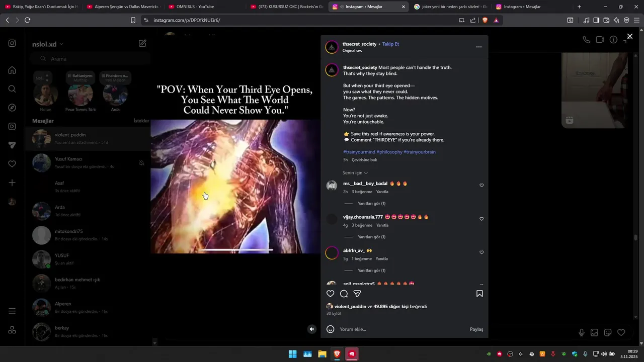Open conversation info icon
The image size is (644, 362).
(x=613, y=40)
